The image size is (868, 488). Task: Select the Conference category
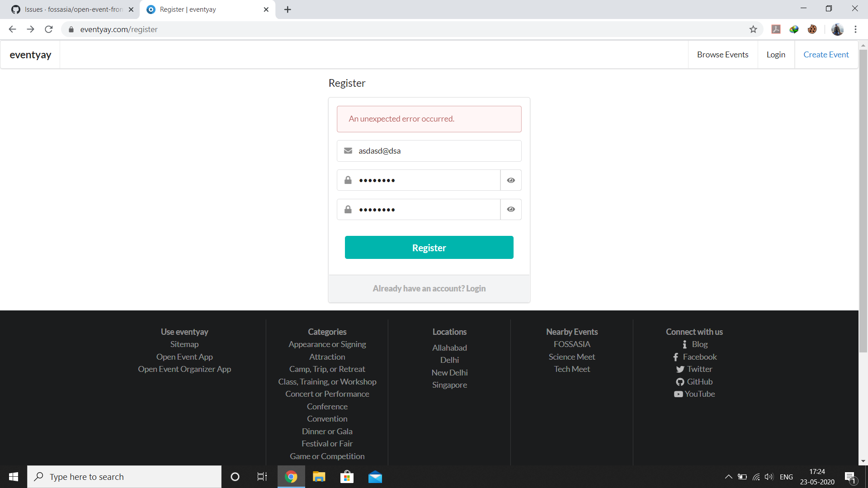327,407
